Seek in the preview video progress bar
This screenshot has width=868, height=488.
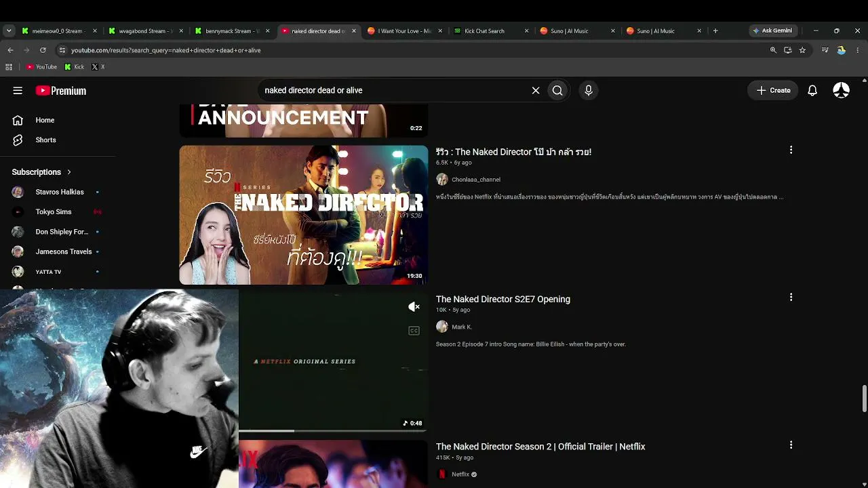coord(333,430)
